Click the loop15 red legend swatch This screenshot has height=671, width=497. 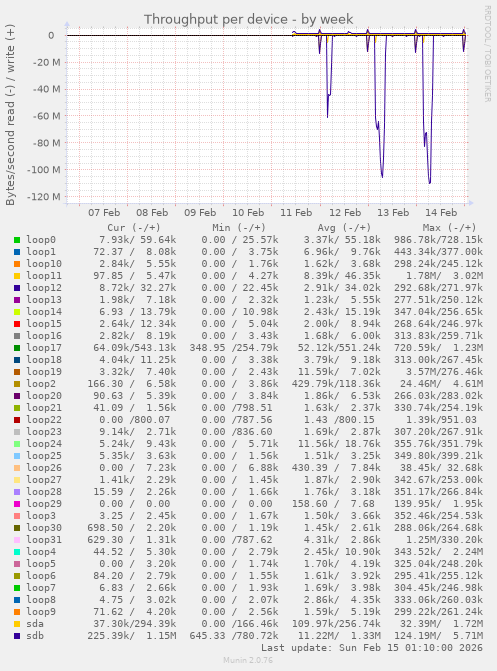(x=17, y=324)
